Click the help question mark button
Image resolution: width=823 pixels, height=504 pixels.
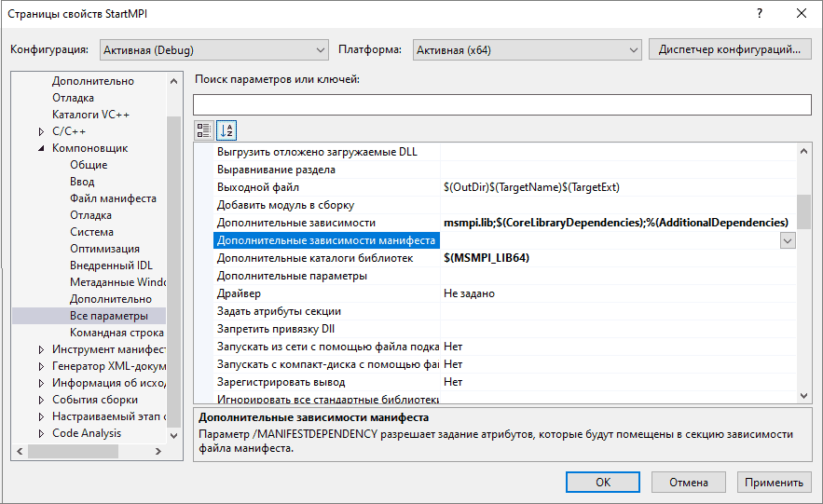pyautogui.click(x=761, y=14)
